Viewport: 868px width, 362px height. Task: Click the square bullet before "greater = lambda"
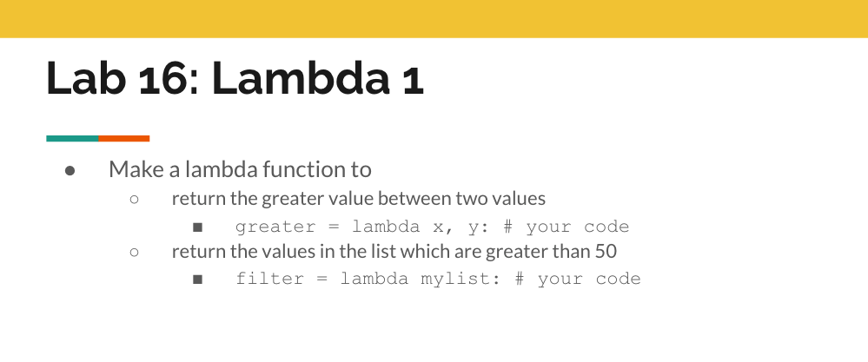(x=197, y=228)
